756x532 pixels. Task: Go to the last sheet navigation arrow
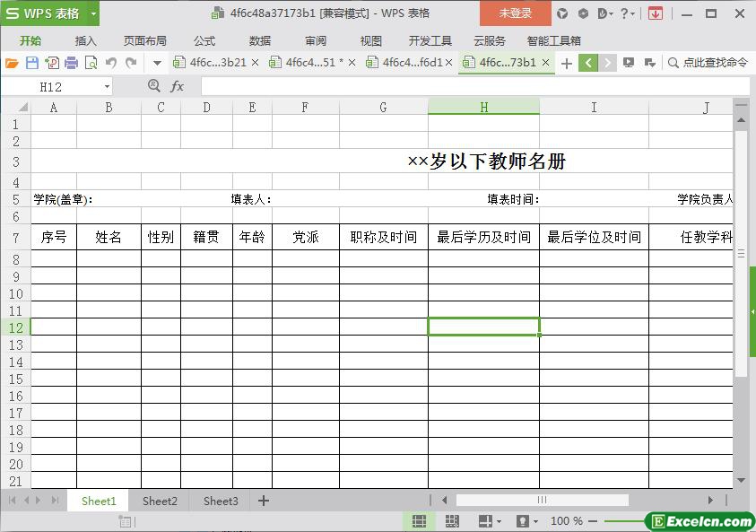point(56,501)
